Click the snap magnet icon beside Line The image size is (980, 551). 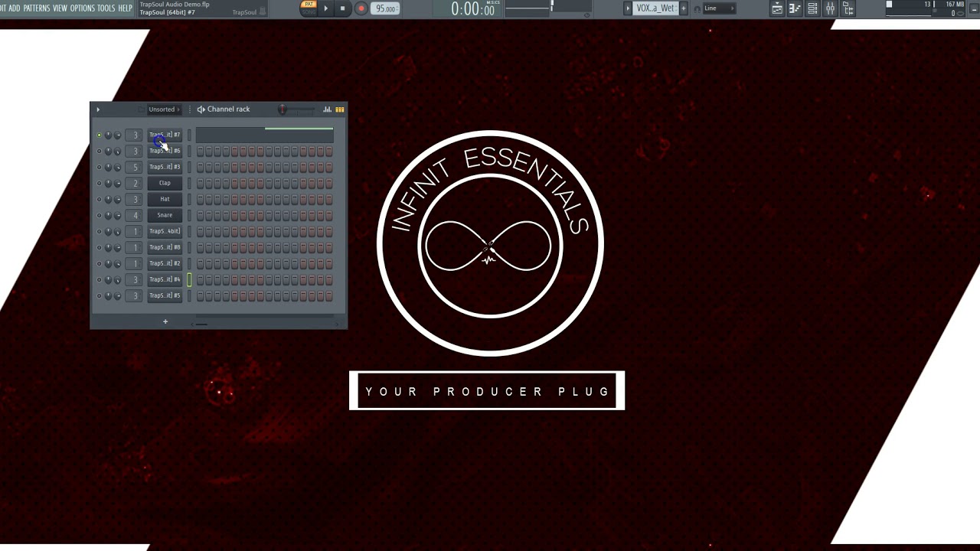[697, 8]
